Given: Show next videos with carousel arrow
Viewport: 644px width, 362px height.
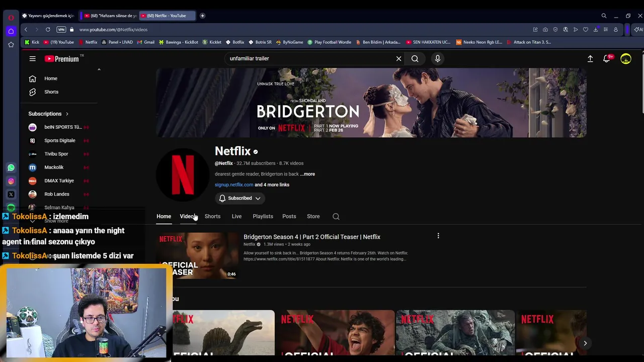Looking at the screenshot, I should (585, 343).
